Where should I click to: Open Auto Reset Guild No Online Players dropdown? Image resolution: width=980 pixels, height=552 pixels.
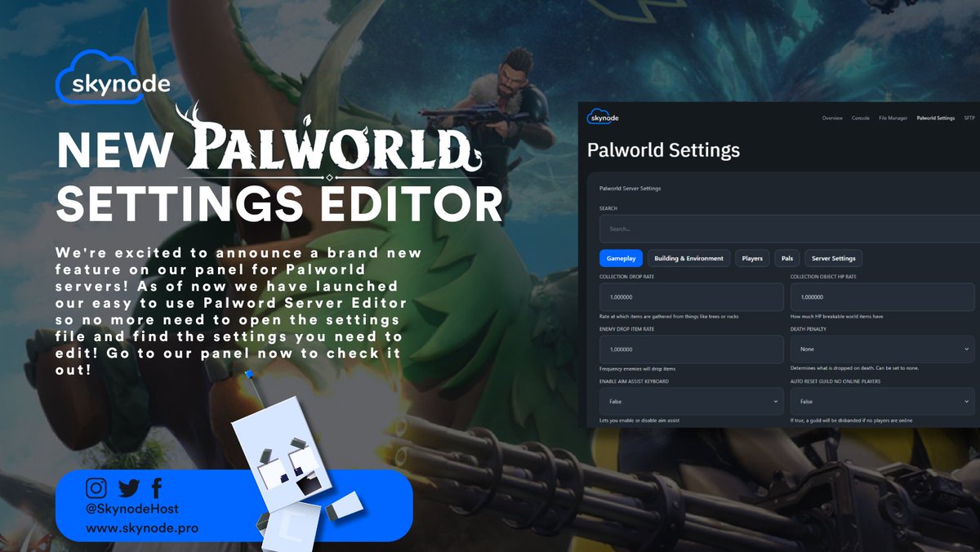coord(882,402)
